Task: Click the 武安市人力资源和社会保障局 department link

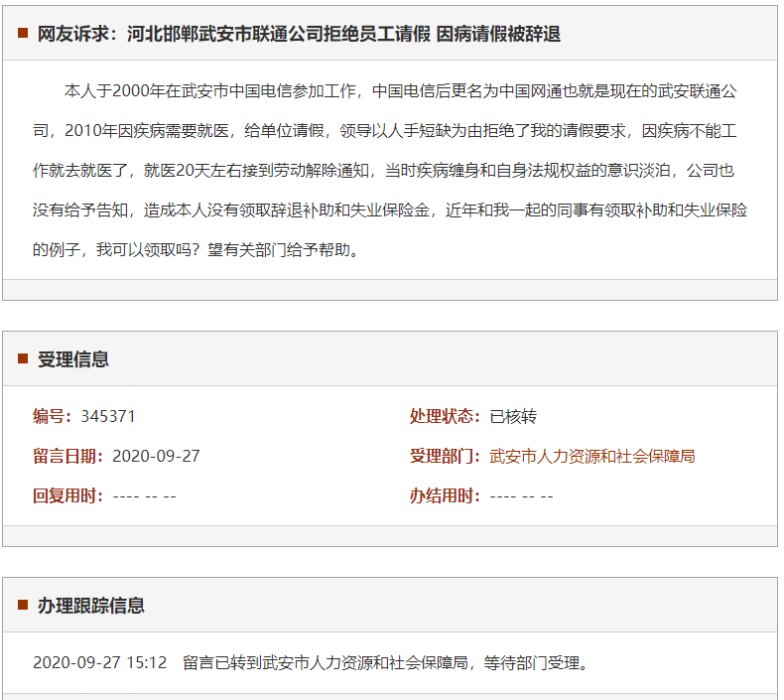Action: (x=592, y=457)
